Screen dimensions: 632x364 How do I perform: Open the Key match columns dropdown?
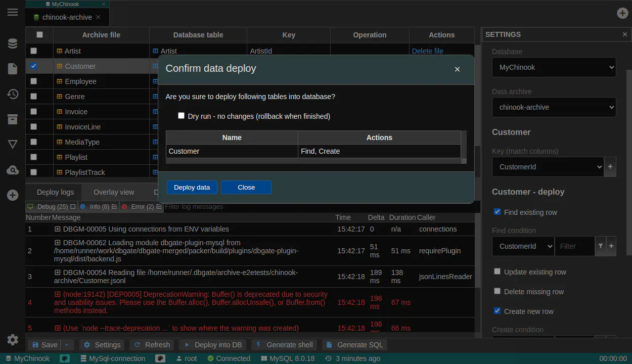pos(548,167)
